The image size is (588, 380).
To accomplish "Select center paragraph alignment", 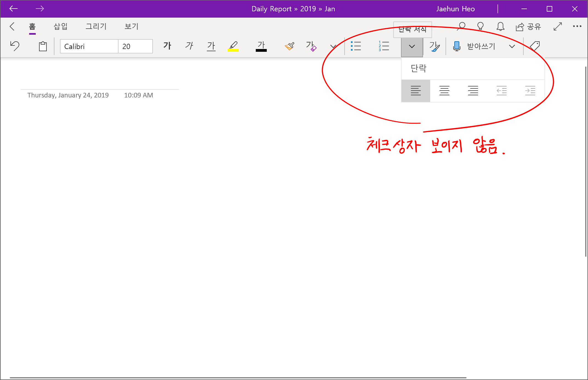I will [x=444, y=91].
